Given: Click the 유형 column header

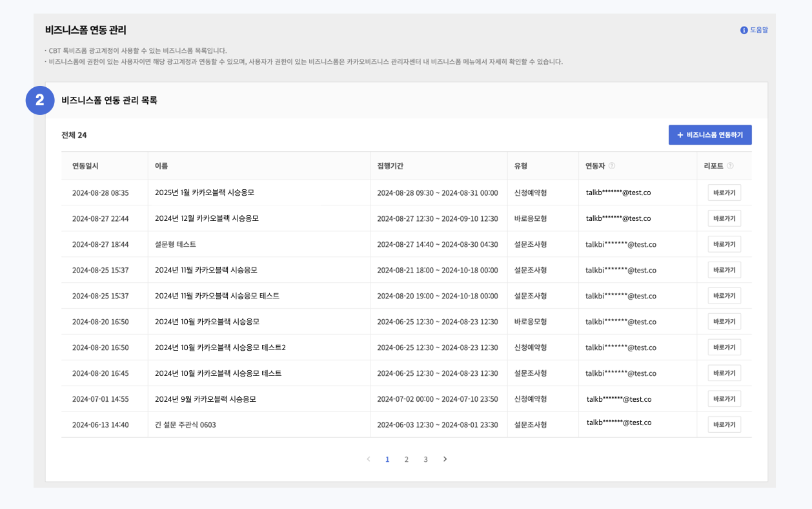Looking at the screenshot, I should [520, 166].
